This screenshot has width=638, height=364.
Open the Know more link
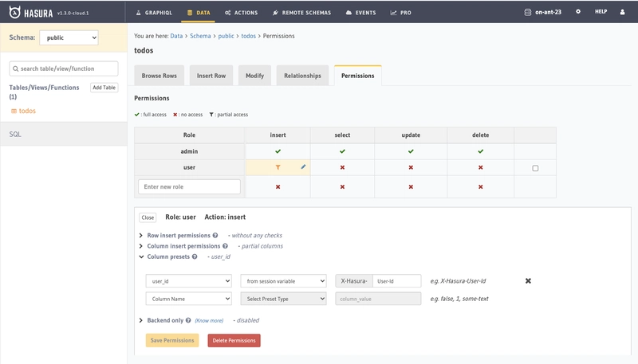click(x=209, y=320)
